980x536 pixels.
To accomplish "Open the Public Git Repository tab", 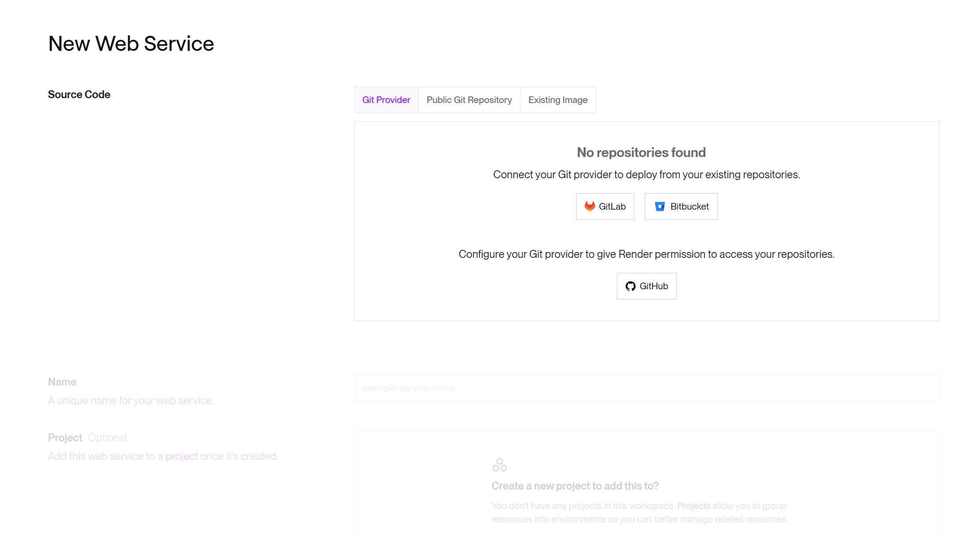I will (x=469, y=100).
